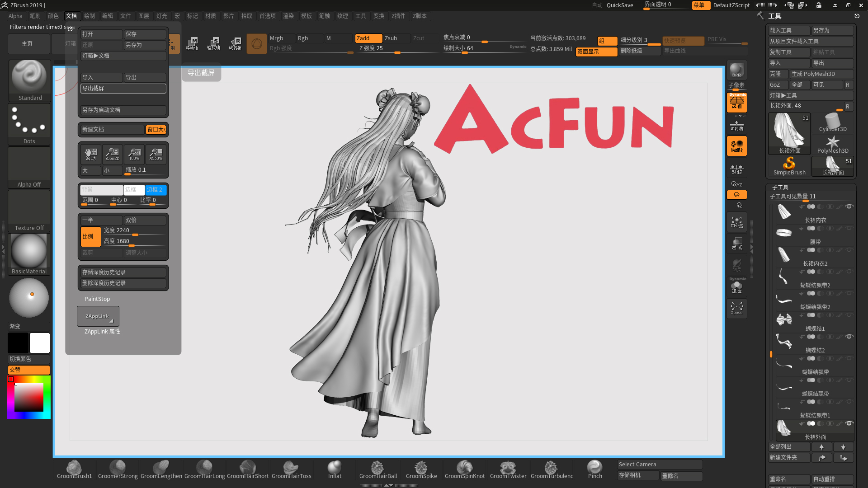
Task: Click the 新建文档 new document button
Action: (x=112, y=130)
